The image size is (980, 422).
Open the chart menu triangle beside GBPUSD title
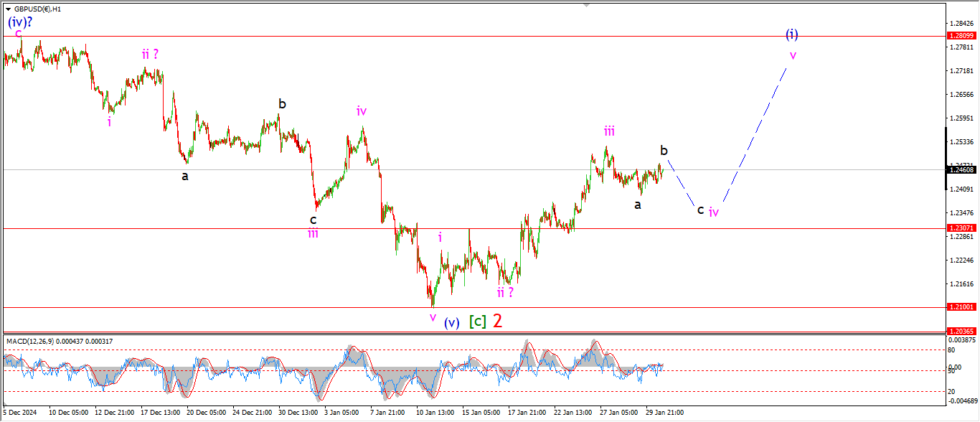tap(8, 9)
